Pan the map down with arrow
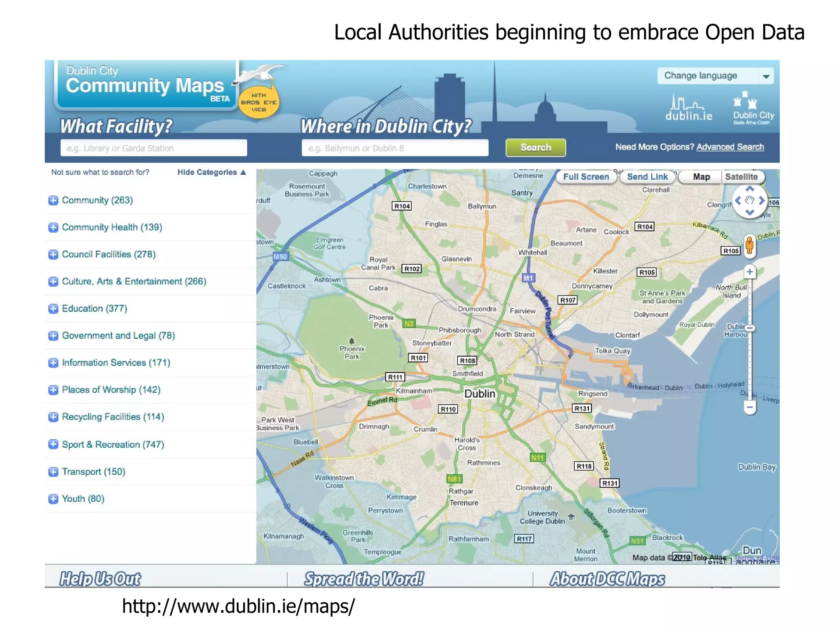 coord(750,212)
